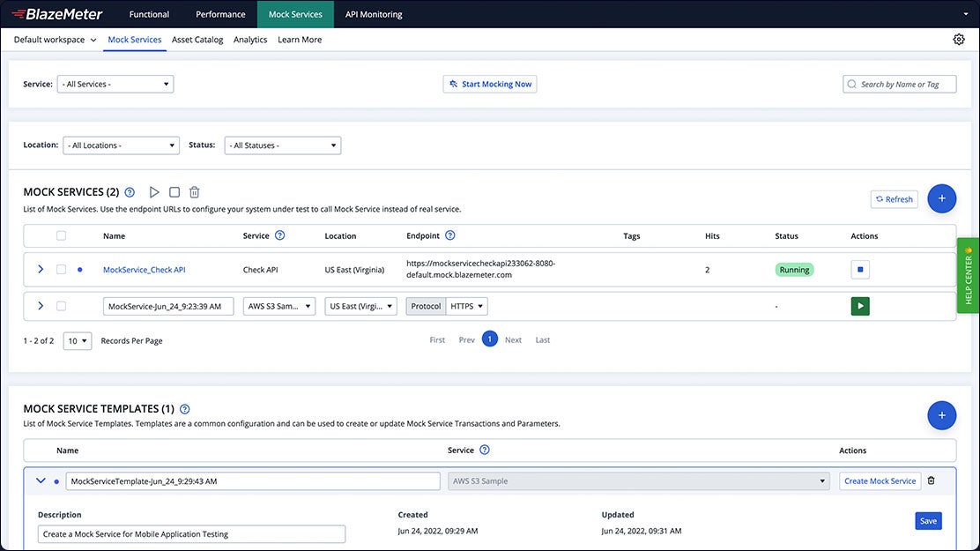The height and width of the screenshot is (551, 980).
Task: Open Analytics sub-tab
Action: (x=250, y=40)
